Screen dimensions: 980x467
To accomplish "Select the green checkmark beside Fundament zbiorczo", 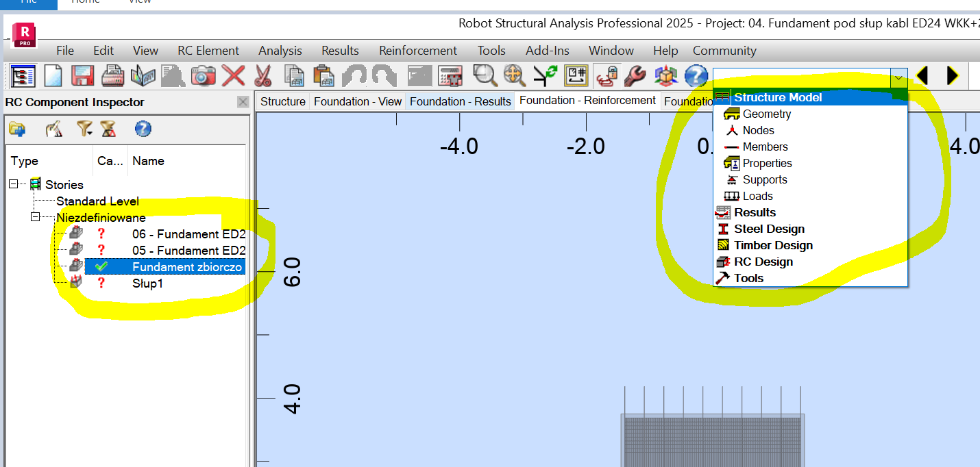I will pyautogui.click(x=101, y=266).
